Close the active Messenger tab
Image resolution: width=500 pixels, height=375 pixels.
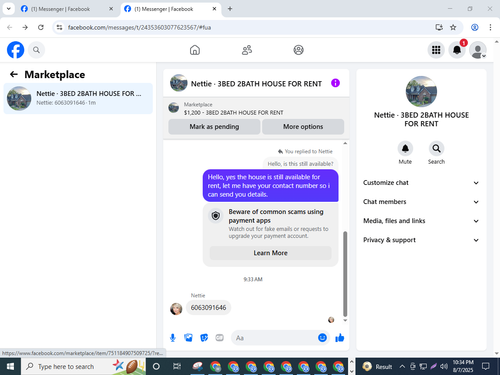click(x=214, y=9)
